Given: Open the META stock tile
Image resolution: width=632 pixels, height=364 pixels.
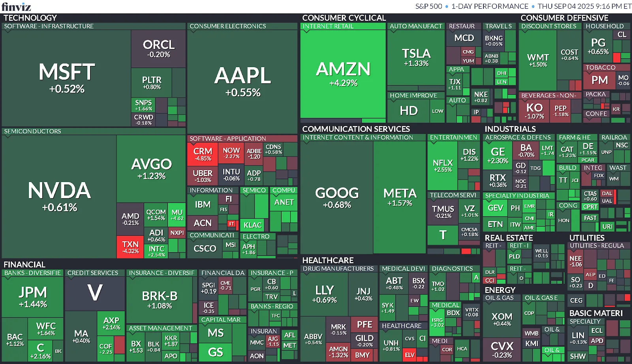Looking at the screenshot, I should coord(400,197).
